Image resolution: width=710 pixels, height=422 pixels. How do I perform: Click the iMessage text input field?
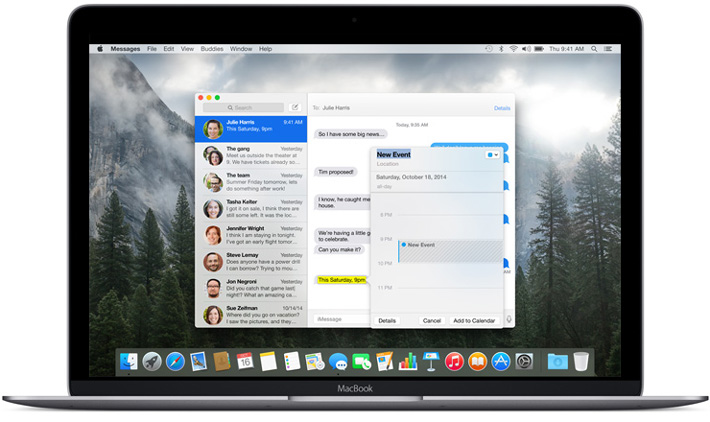(342, 319)
